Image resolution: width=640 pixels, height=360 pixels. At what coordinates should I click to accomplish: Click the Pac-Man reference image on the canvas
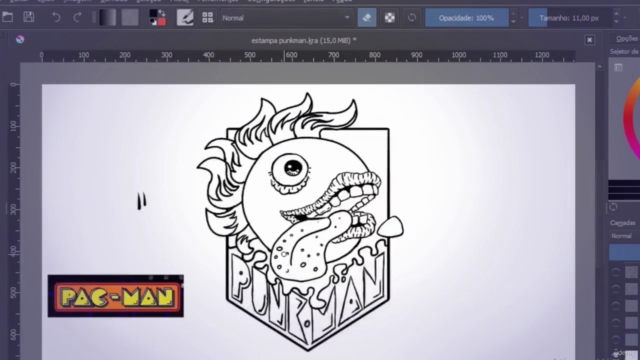116,296
